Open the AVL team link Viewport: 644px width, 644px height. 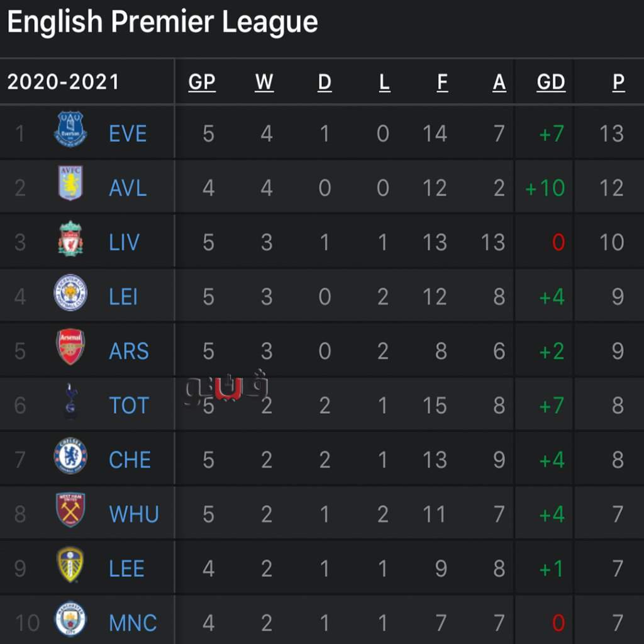click(128, 188)
